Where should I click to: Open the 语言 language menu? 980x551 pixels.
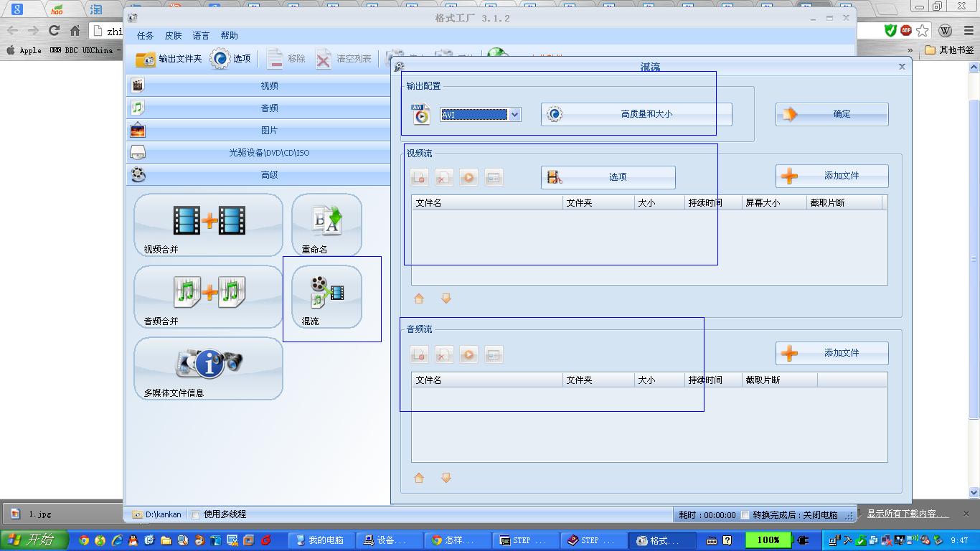199,35
